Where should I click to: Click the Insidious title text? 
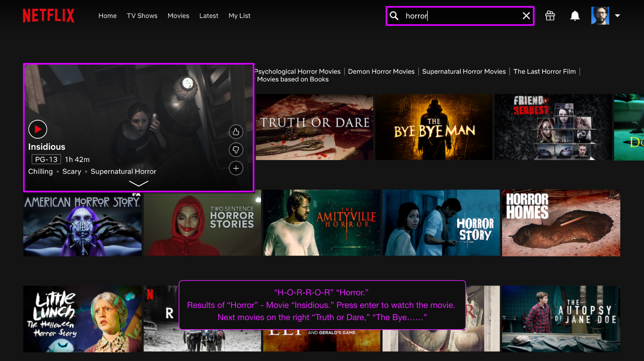47,147
